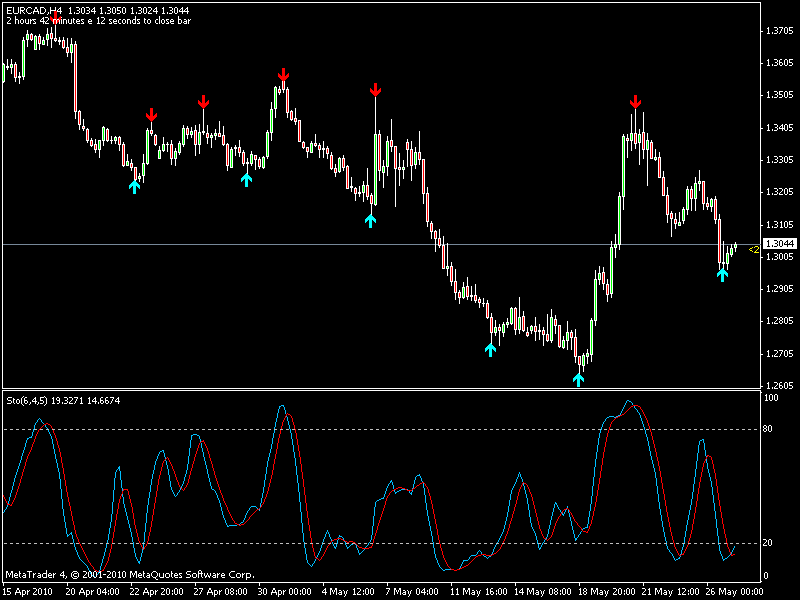Click the "30 Apr 00:00" time axis label

pyautogui.click(x=284, y=592)
